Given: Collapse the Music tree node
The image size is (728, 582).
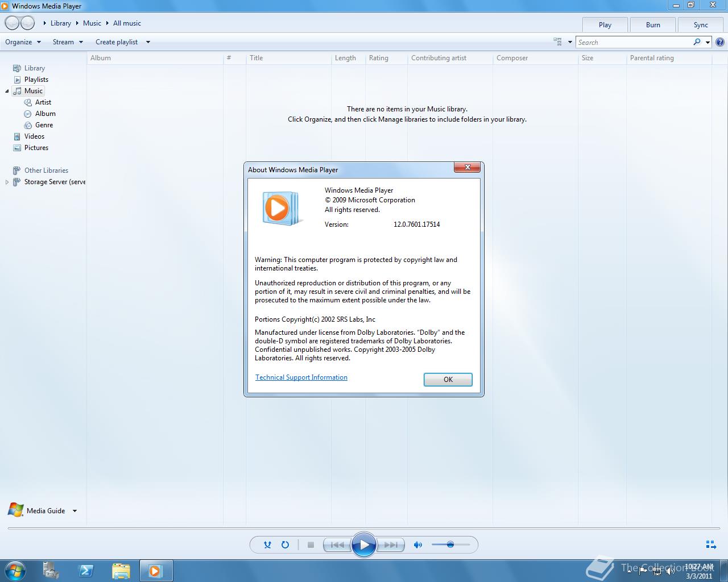Looking at the screenshot, I should (x=7, y=91).
